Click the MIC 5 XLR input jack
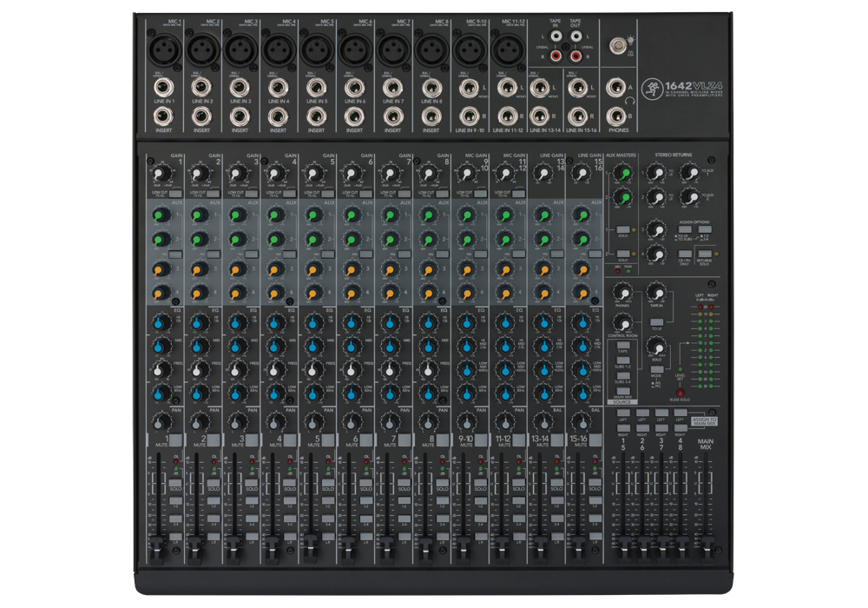The height and width of the screenshot is (608, 868). pyautogui.click(x=317, y=50)
